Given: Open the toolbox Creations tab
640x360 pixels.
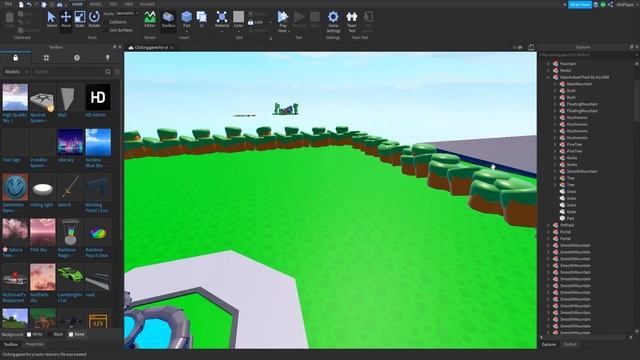Looking at the screenshot, I should [108, 58].
